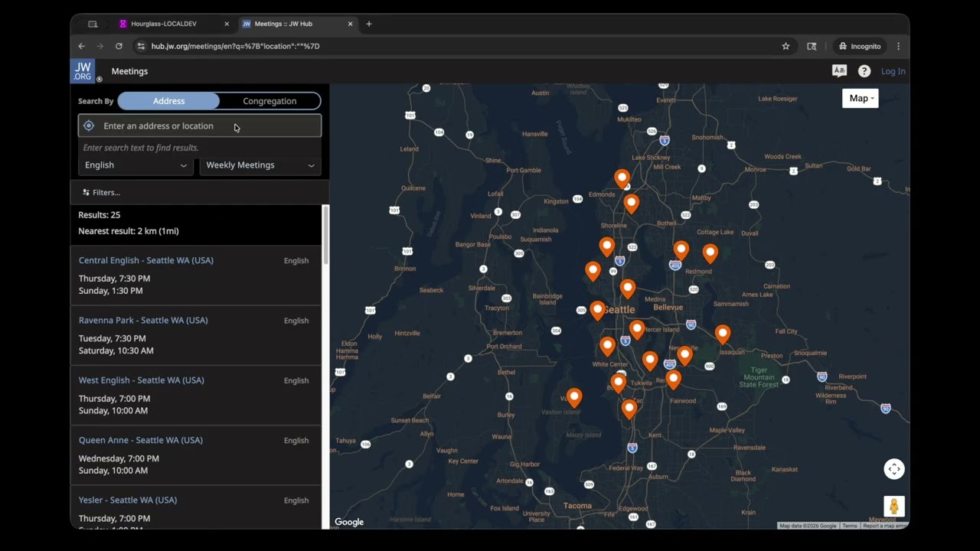Expand the Filters options
980x551 pixels.
[x=101, y=193]
